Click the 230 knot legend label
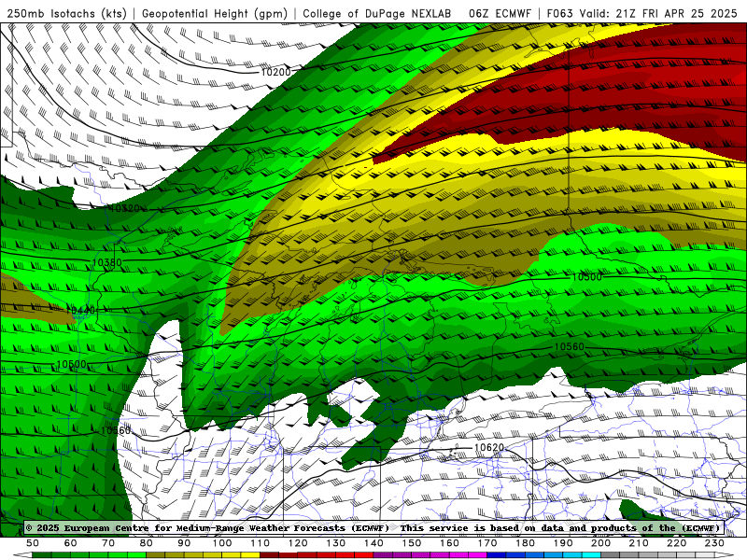 (714, 543)
